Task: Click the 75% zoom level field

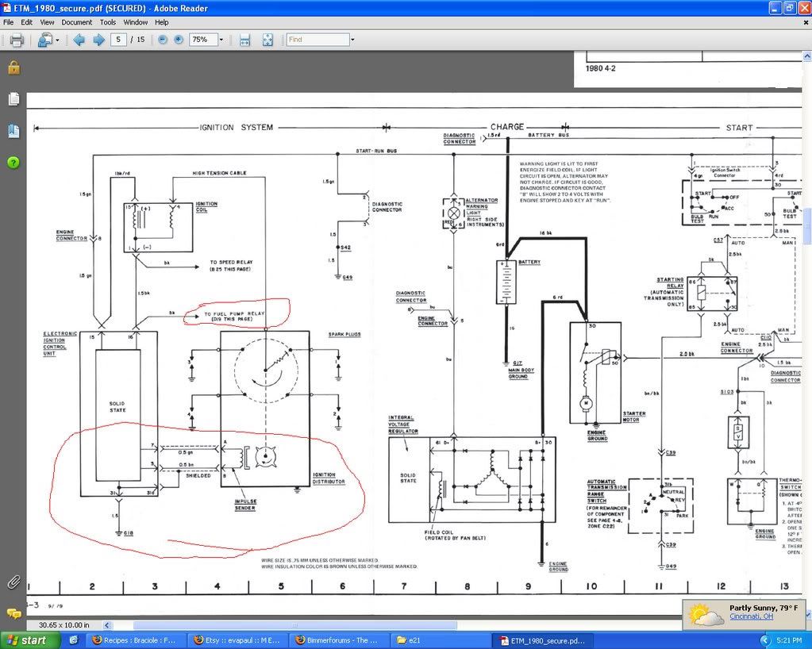Action: [202, 40]
